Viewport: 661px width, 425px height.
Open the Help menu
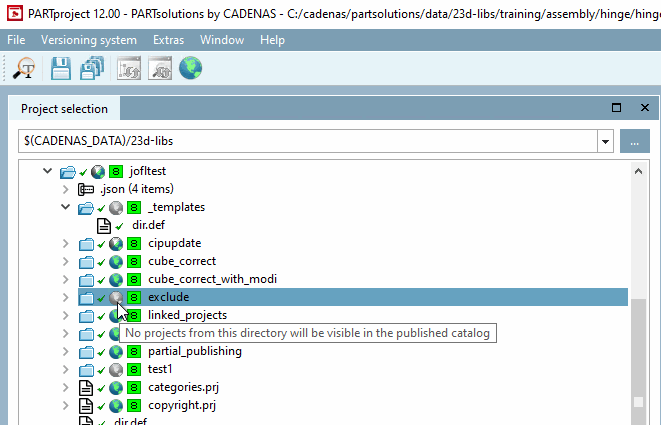(x=272, y=40)
